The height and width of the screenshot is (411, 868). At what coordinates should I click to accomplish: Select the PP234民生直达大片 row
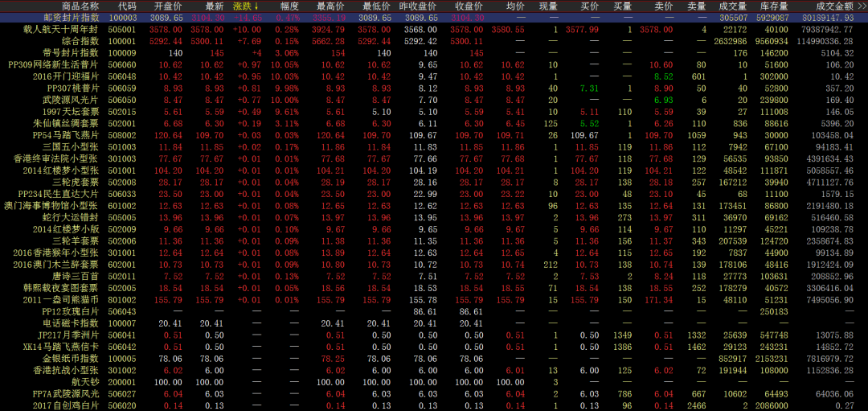point(434,194)
